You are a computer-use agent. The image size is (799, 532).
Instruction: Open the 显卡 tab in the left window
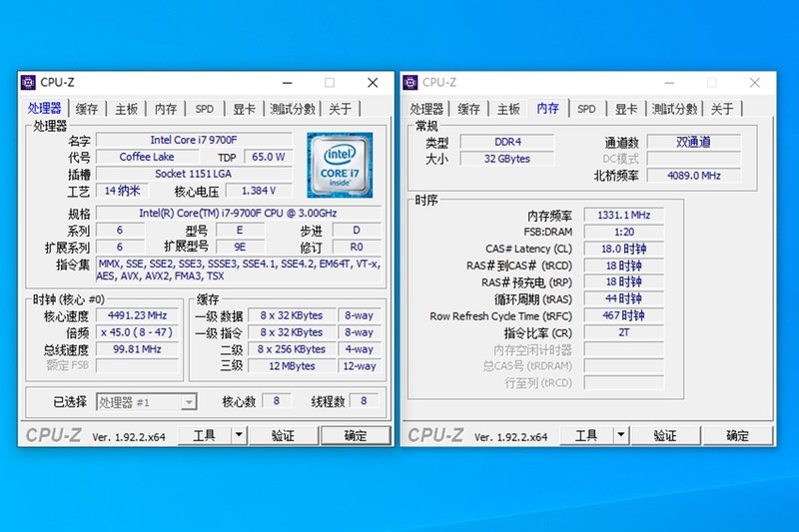point(244,109)
